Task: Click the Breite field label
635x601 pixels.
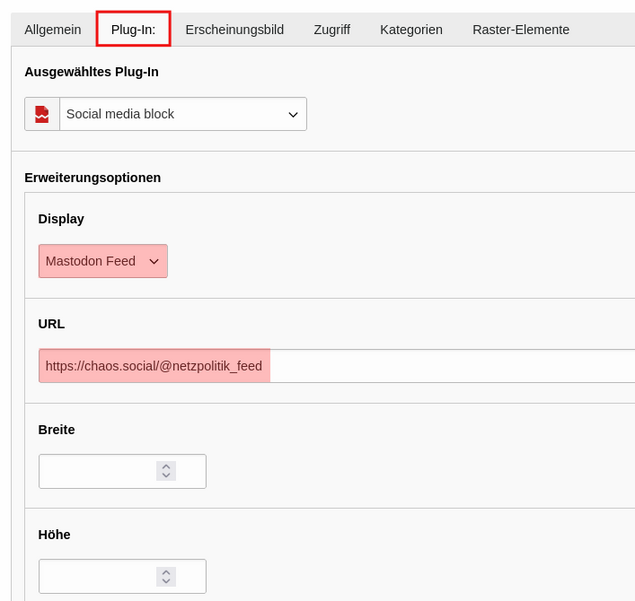Action: tap(56, 429)
